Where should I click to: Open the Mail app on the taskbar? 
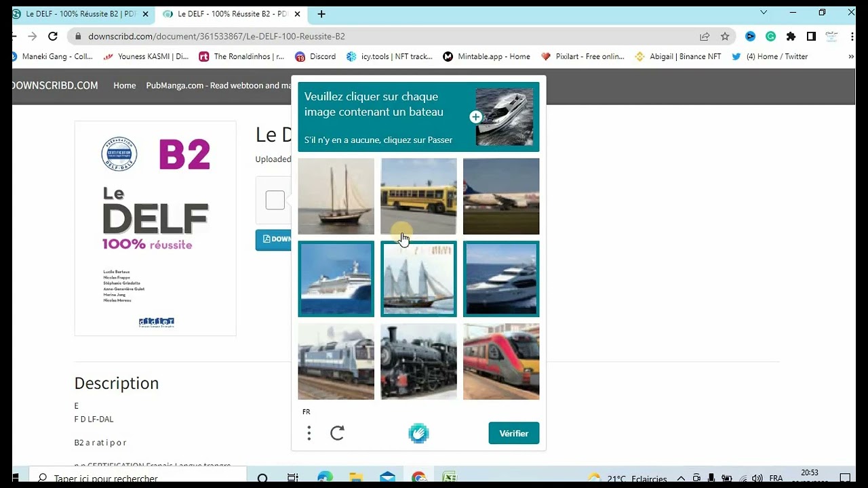387,479
